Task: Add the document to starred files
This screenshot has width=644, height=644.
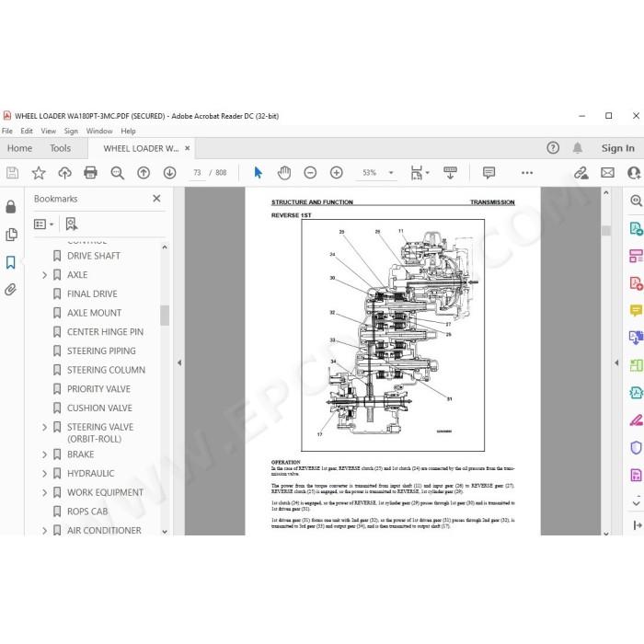Action: (39, 173)
